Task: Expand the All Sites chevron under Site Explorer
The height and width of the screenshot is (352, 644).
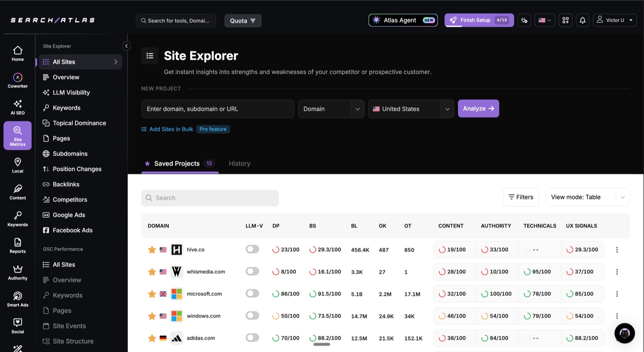Action: tap(116, 62)
